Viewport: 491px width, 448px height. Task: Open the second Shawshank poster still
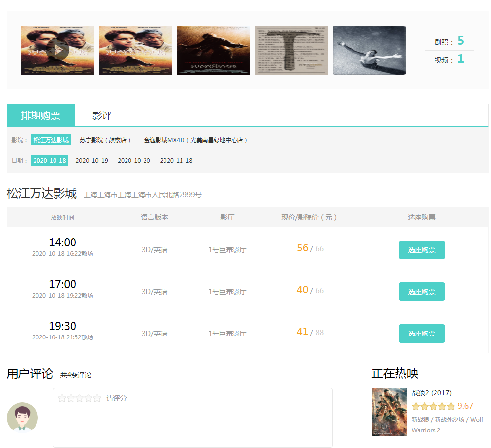pos(136,50)
